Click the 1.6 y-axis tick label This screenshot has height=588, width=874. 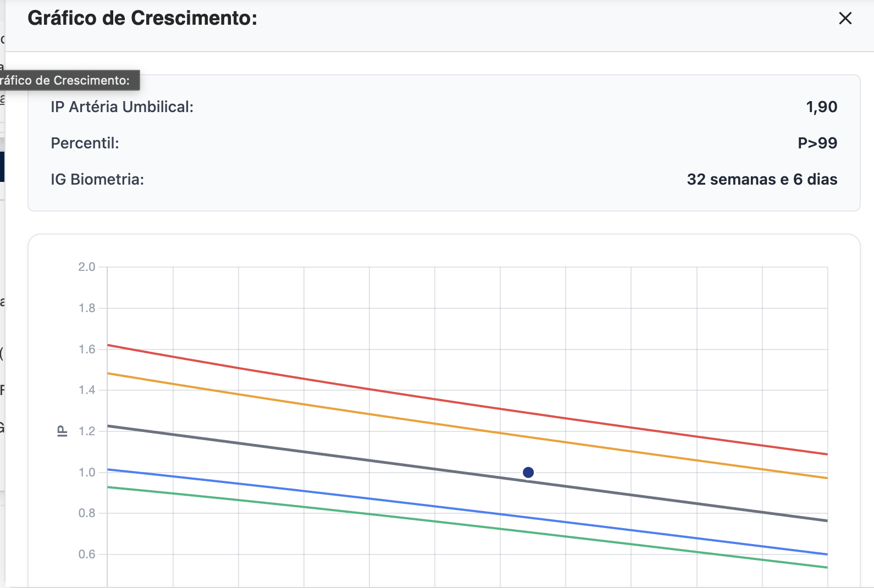[x=87, y=350]
